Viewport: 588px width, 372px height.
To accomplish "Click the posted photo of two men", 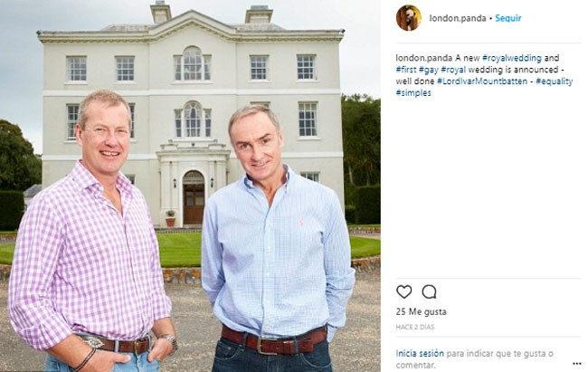I will [190, 186].
